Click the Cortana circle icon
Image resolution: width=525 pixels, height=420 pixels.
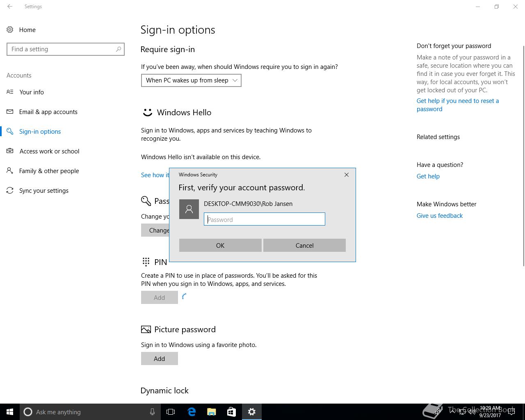coord(28,412)
